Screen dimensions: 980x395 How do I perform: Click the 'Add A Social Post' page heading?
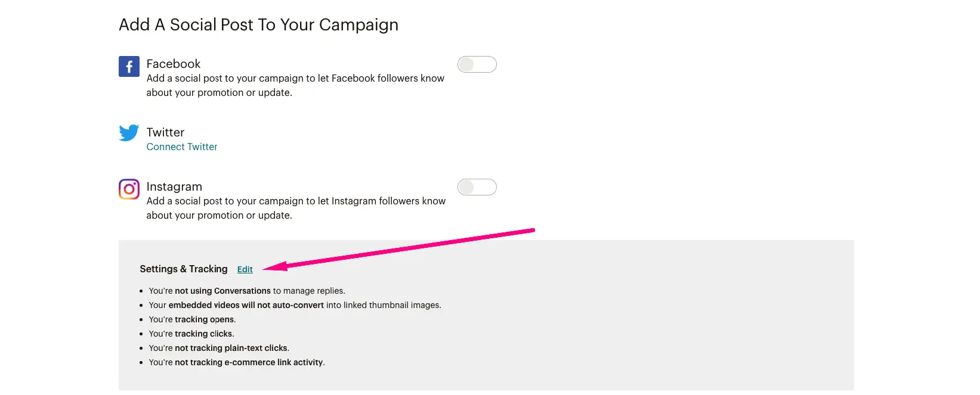tap(258, 25)
